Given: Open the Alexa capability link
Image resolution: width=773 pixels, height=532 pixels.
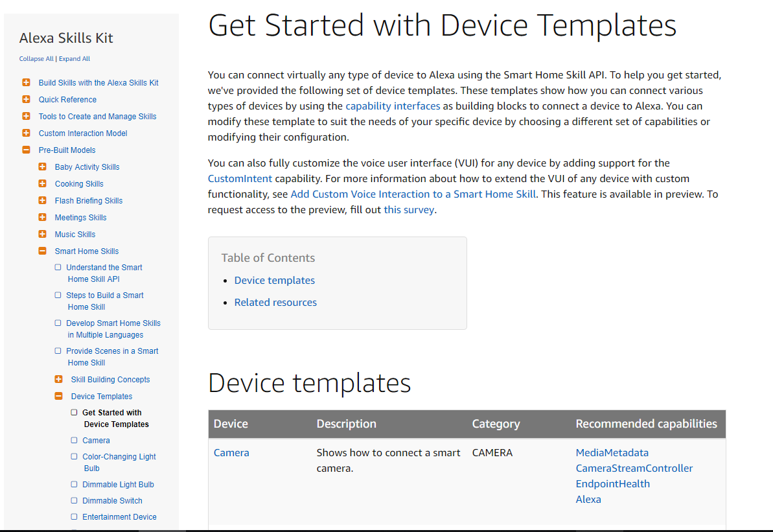Looking at the screenshot, I should [x=588, y=500].
